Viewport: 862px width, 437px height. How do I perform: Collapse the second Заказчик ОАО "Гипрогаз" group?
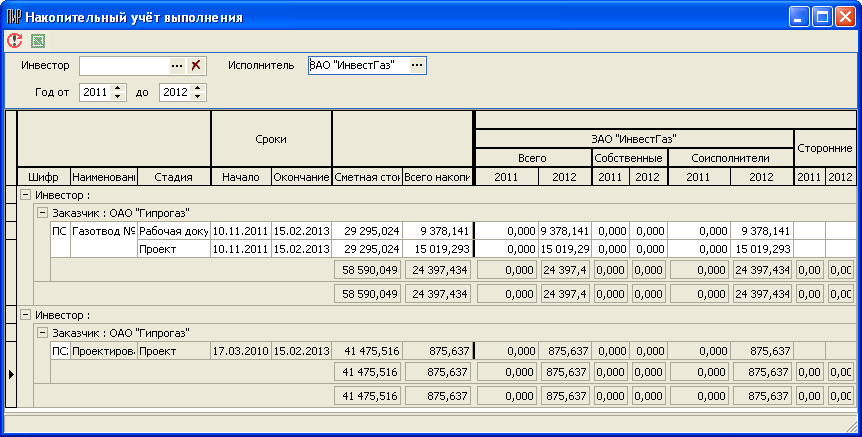pos(42,333)
